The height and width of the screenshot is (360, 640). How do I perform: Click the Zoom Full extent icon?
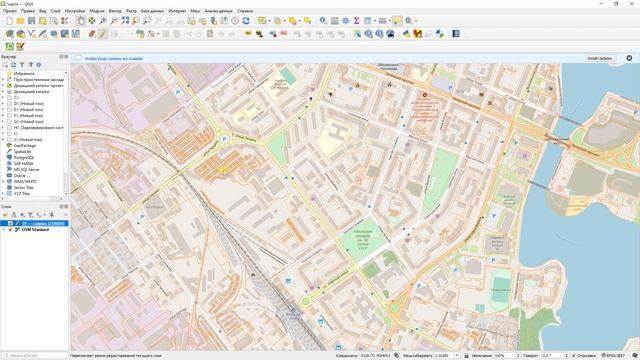(125, 21)
